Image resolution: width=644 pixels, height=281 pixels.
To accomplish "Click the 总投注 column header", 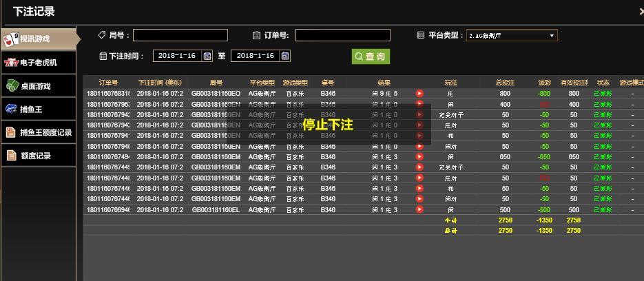I will click(505, 83).
